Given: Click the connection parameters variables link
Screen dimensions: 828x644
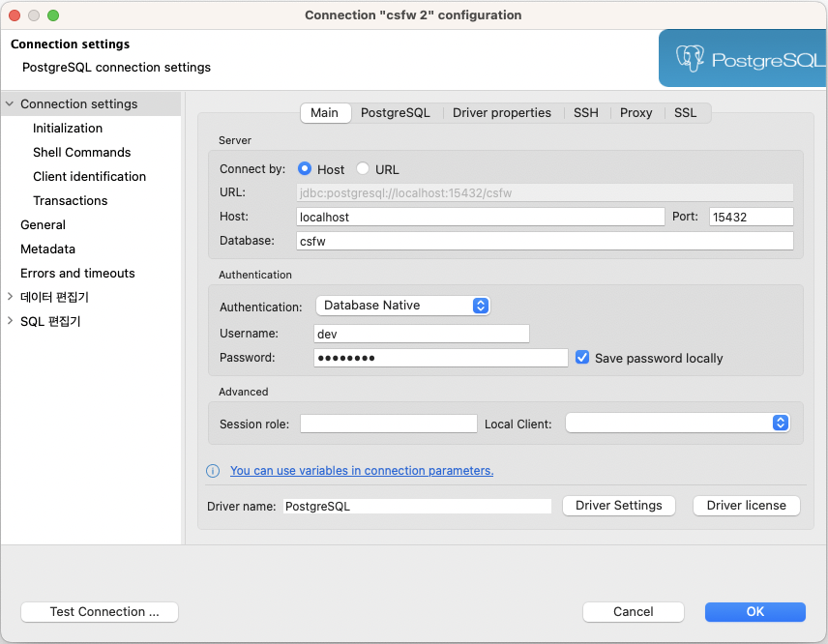Looking at the screenshot, I should coord(362,471).
